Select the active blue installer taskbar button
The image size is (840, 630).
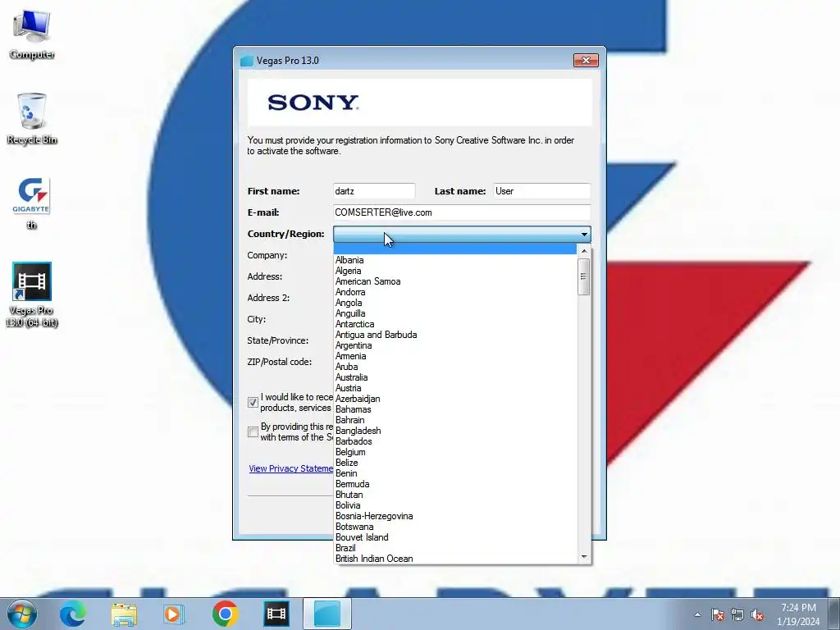(327, 614)
